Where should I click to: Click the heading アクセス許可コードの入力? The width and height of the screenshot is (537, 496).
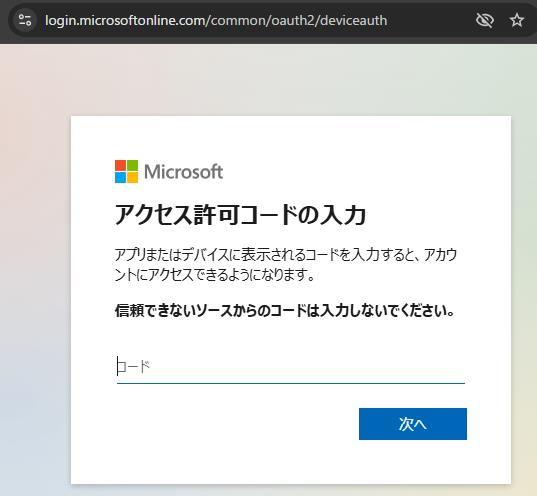(240, 215)
